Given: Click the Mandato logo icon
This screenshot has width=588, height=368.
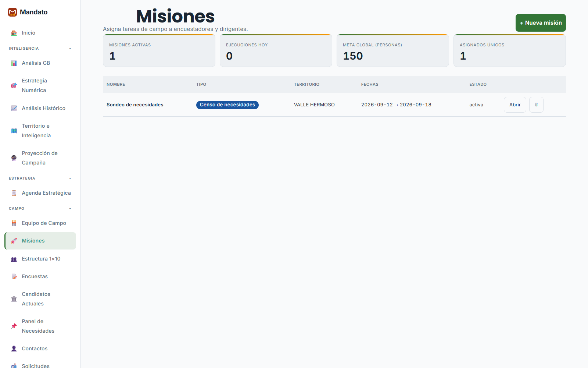Looking at the screenshot, I should pyautogui.click(x=12, y=12).
